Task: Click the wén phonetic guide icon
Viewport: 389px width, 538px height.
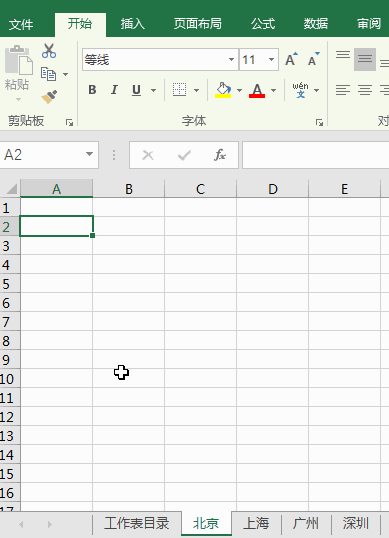Action: pos(300,90)
